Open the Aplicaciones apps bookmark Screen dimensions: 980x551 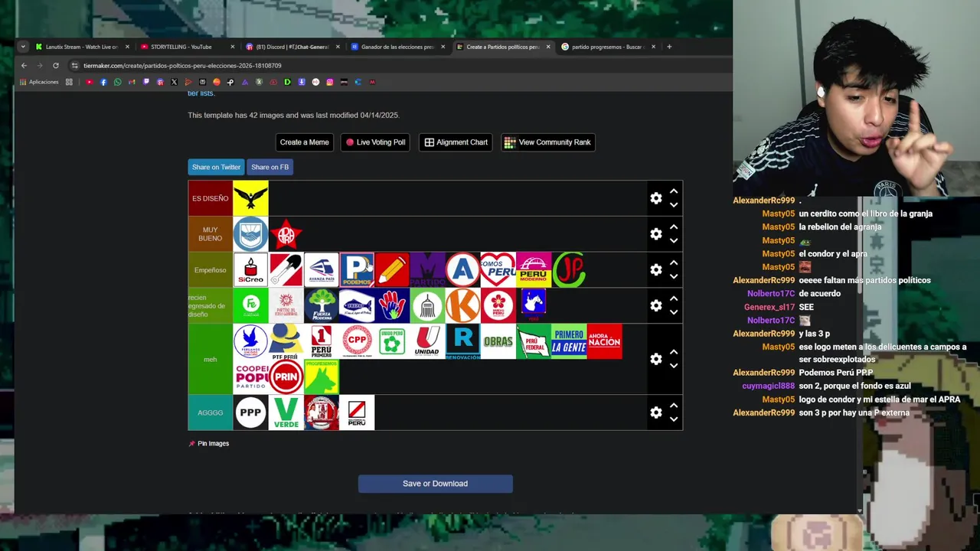tap(40, 82)
